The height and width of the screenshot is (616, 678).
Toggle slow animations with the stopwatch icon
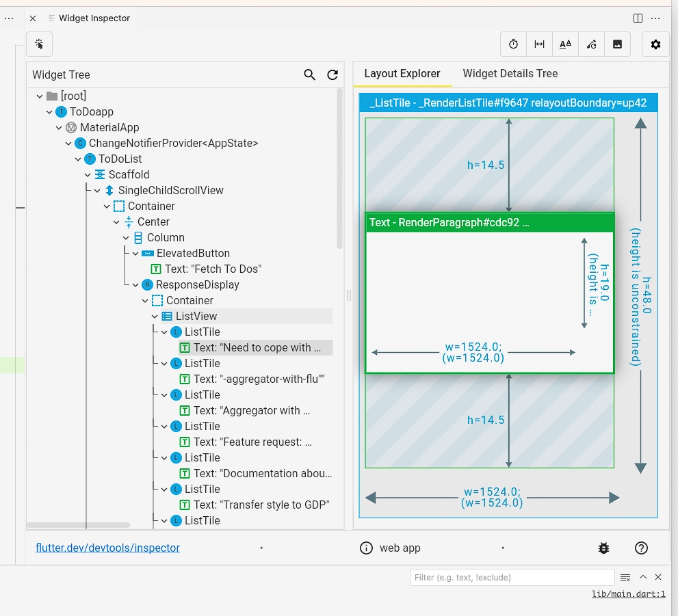[x=513, y=44]
